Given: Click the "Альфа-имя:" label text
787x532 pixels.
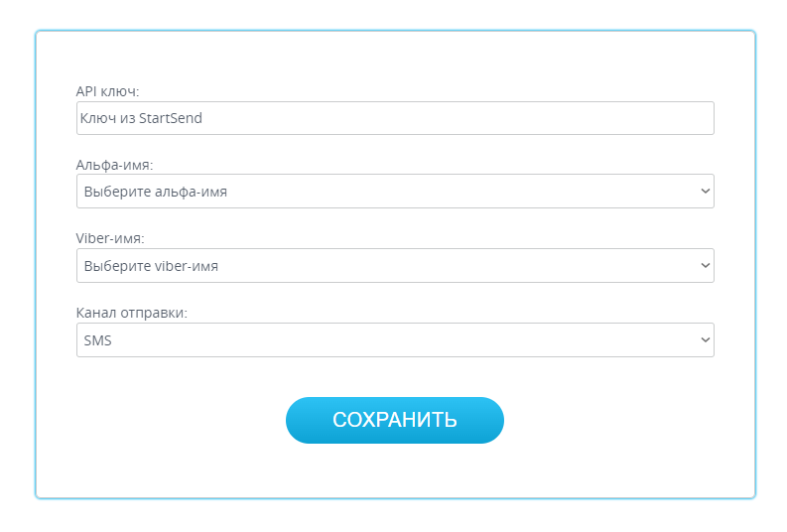Looking at the screenshot, I should [114, 165].
